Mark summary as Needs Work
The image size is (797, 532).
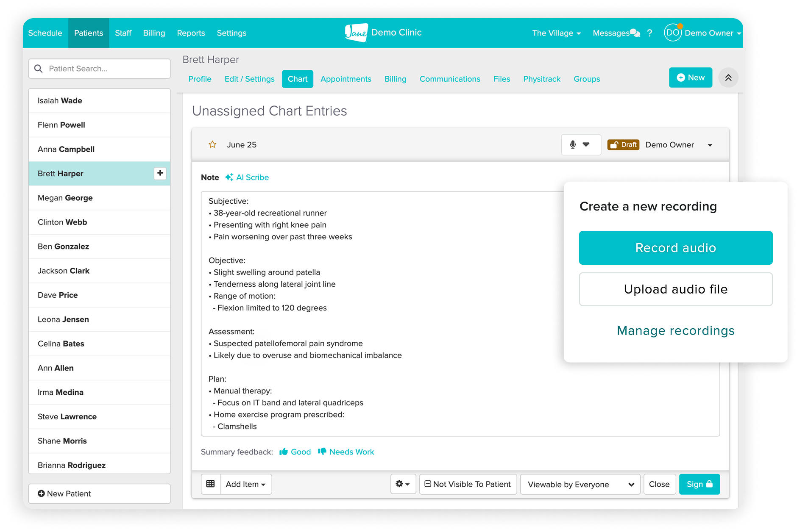346,452
